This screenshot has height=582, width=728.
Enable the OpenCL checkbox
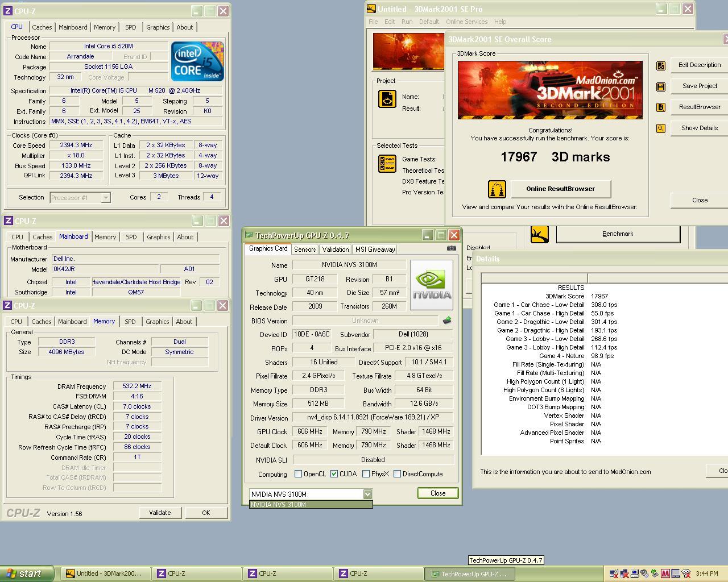pyautogui.click(x=298, y=474)
